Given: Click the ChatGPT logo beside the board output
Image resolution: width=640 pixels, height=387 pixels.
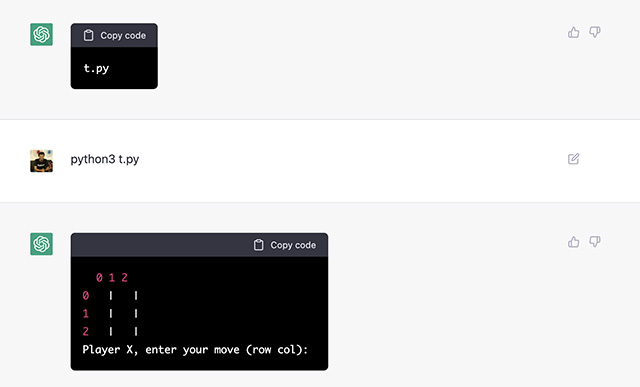Looking at the screenshot, I should pyautogui.click(x=41, y=244).
